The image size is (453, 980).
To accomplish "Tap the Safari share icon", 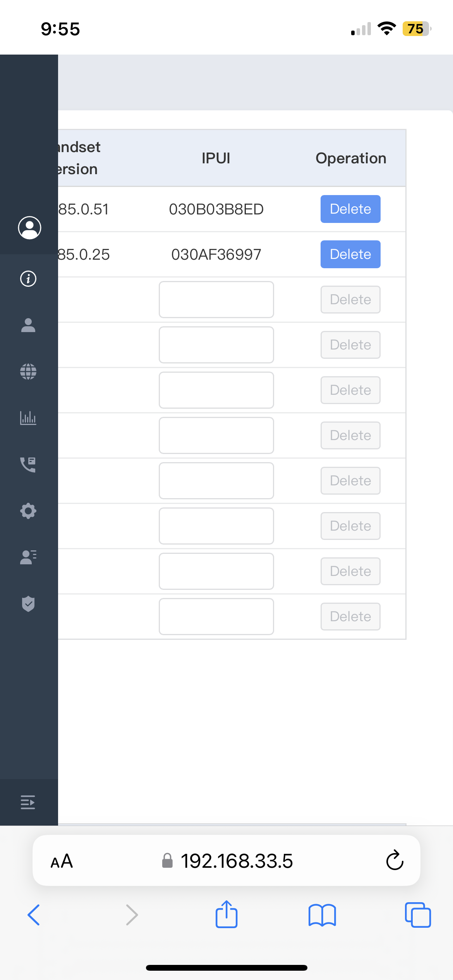I will click(x=226, y=915).
